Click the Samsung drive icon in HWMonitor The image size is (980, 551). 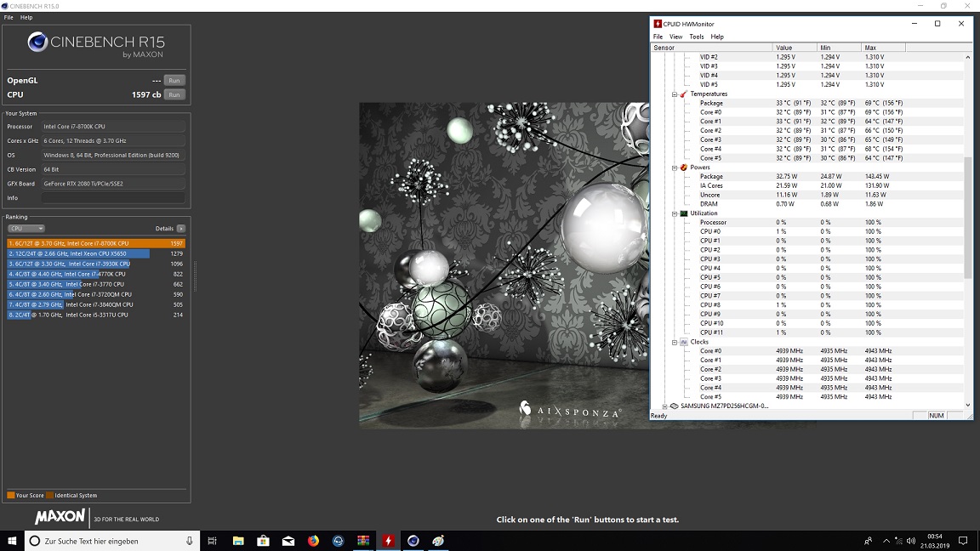675,406
